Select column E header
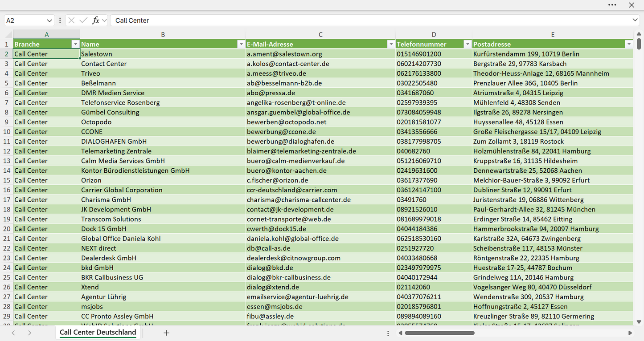Viewport: 644px width, 341px height. [553, 34]
